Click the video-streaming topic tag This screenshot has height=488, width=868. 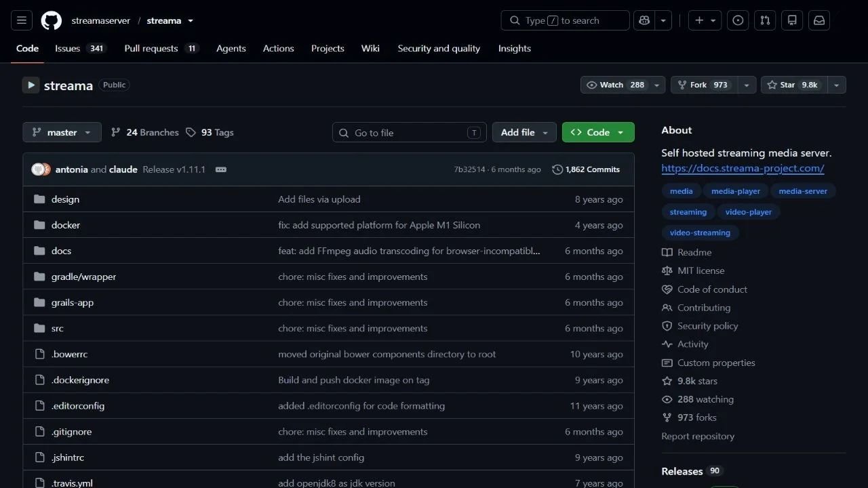(x=700, y=232)
